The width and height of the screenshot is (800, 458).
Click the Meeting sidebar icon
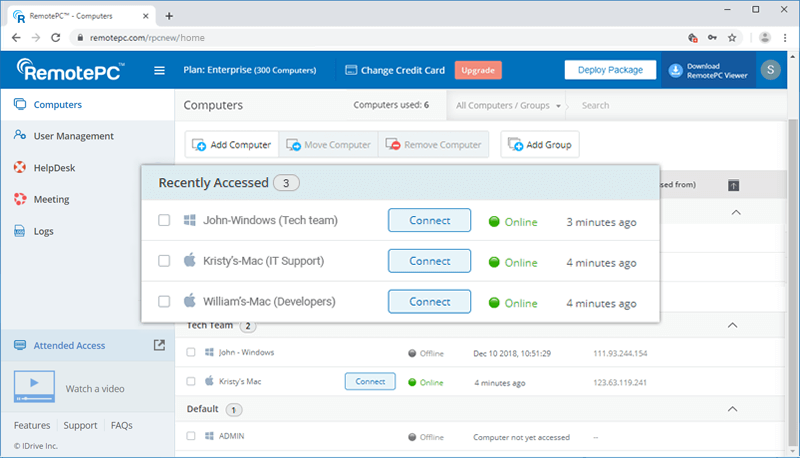[x=20, y=199]
